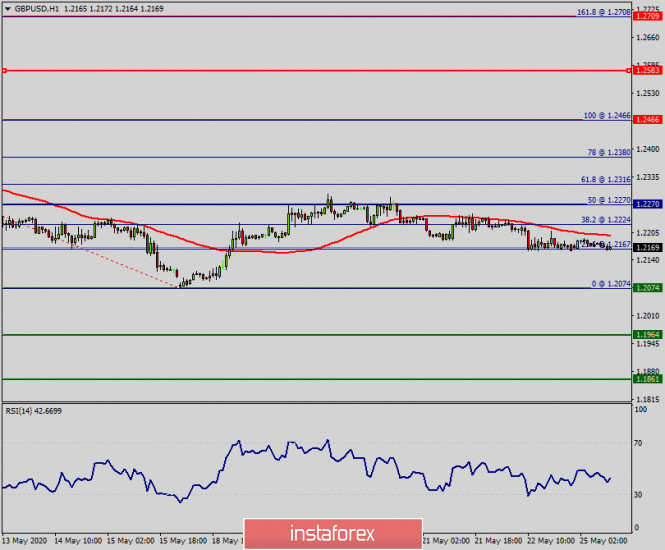Select left handle of 1.2583 red line
The height and width of the screenshot is (550, 665).
pyautogui.click(x=4, y=71)
